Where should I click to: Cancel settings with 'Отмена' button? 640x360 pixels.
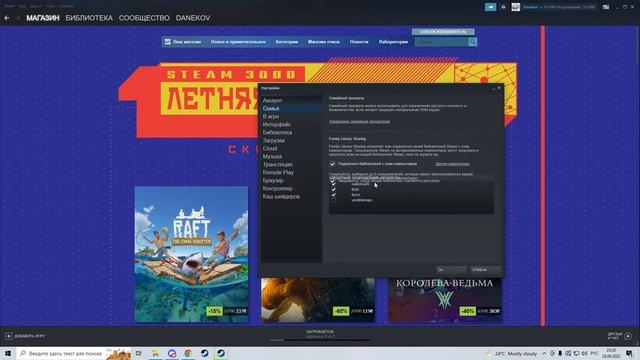pyautogui.click(x=485, y=270)
